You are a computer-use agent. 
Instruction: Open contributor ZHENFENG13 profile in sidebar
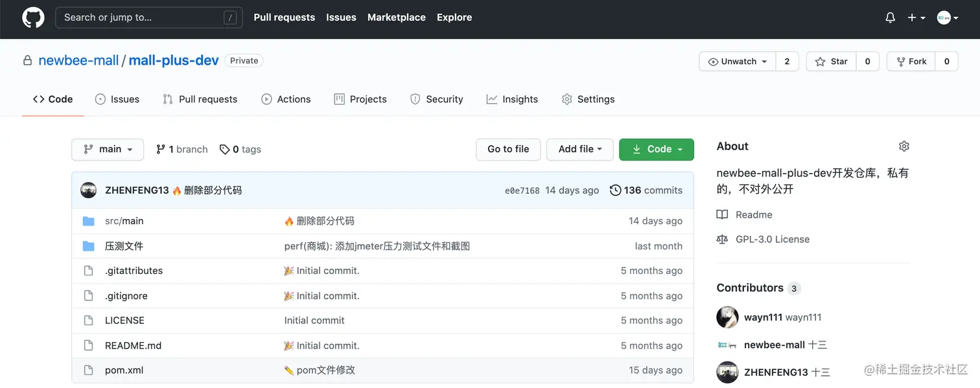(787, 372)
